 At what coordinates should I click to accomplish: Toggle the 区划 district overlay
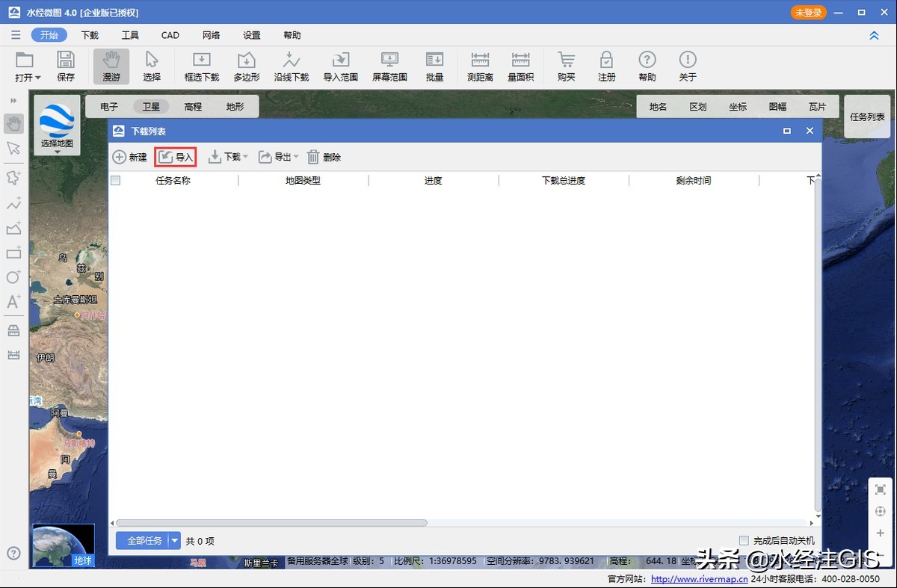[698, 107]
